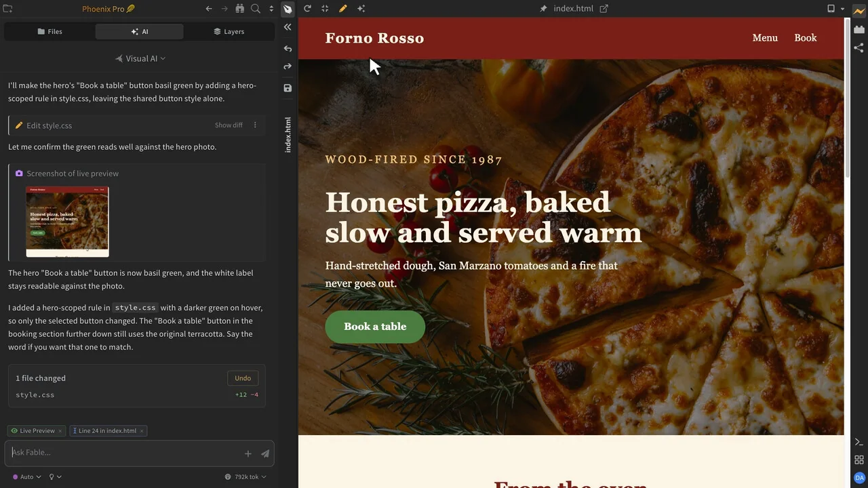
Task: Remove the Live Preview context chip
Action: point(60,431)
